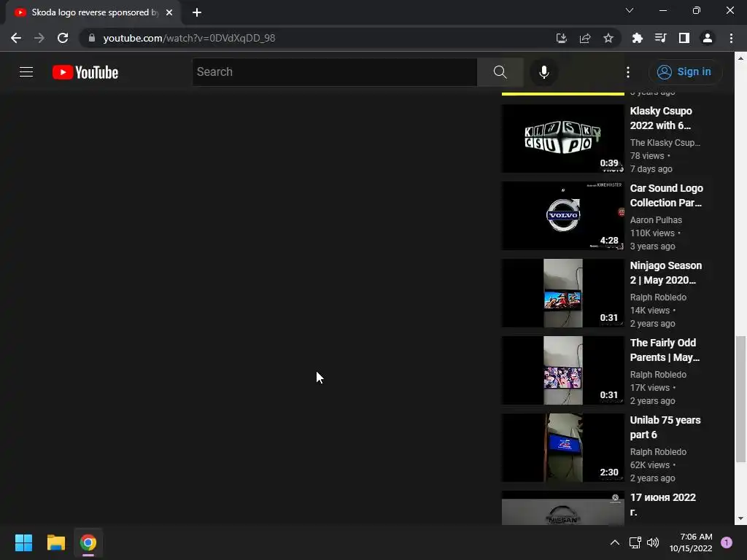Expand the tab search chevron
This screenshot has width=747, height=560.
tap(629, 10)
